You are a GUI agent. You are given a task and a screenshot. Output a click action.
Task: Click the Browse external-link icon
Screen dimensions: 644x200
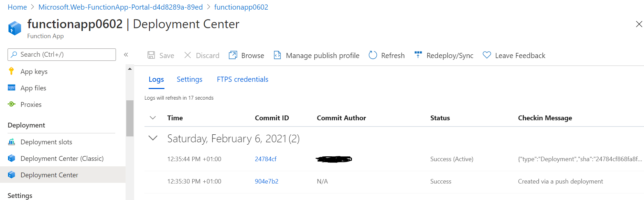pyautogui.click(x=233, y=55)
